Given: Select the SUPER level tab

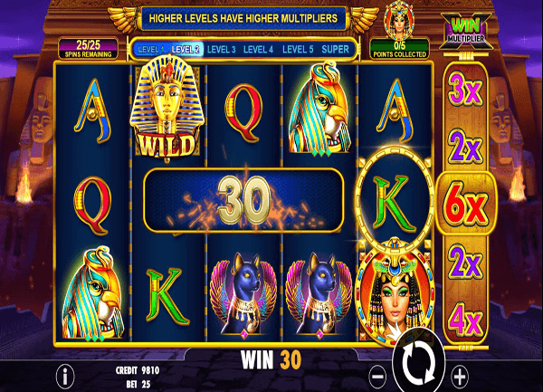Looking at the screenshot, I should pyautogui.click(x=335, y=49).
